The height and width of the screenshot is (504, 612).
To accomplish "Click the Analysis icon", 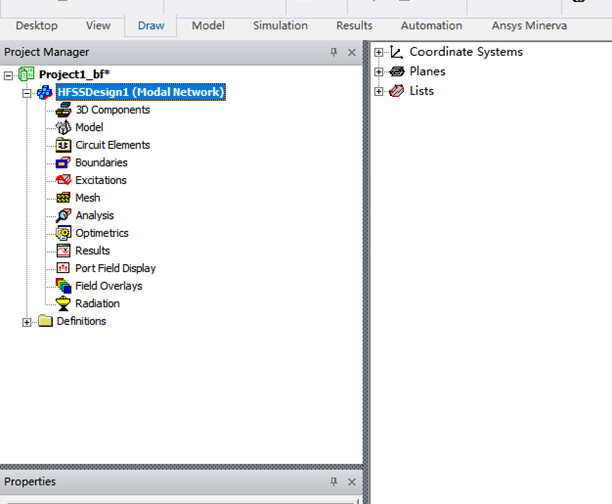I will pos(63,215).
